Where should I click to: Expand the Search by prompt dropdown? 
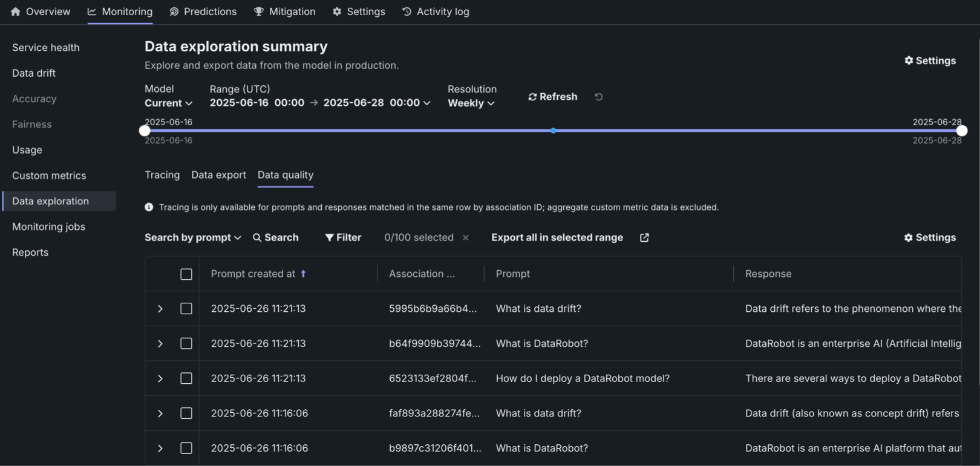[192, 238]
